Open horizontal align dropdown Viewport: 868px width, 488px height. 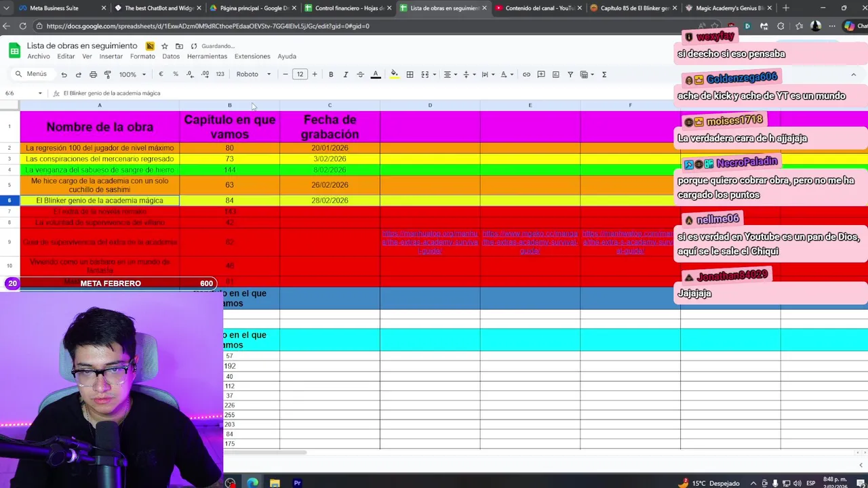click(450, 75)
